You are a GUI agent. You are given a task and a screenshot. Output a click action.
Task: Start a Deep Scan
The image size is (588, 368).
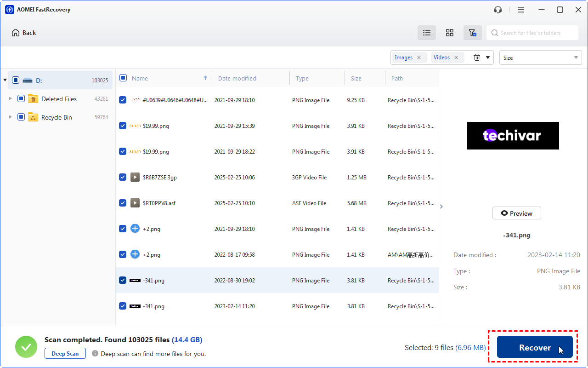(65, 353)
